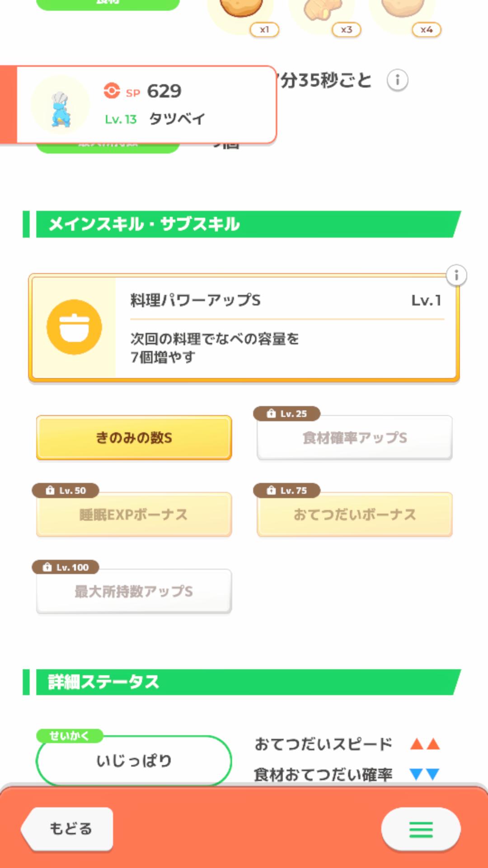This screenshot has width=488, height=868.
Task: Tap the info icon beside 35秒ごと
Action: (397, 80)
